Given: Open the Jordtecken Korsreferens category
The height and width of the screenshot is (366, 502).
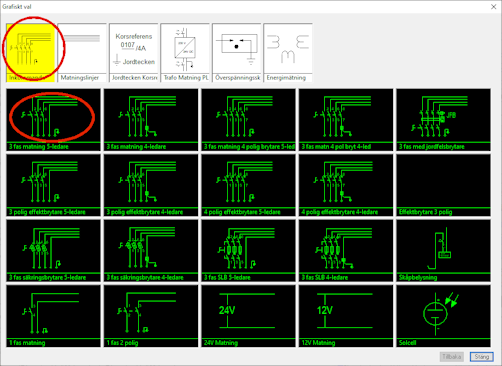Looking at the screenshot, I should (134, 52).
